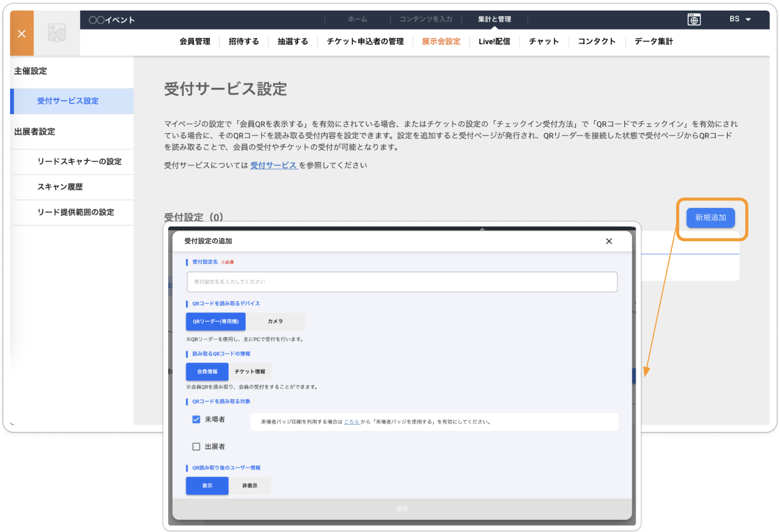Navigate to the データ集計 tab
The width and height of the screenshot is (780, 532).
coord(653,41)
